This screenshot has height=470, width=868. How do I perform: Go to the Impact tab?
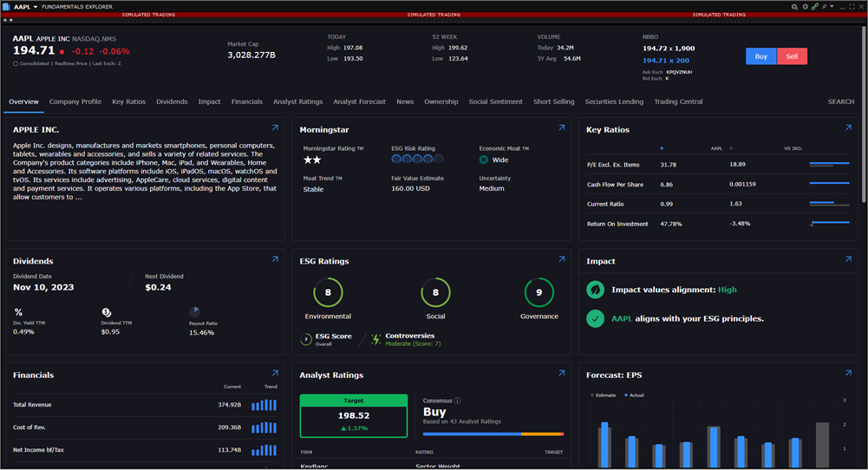click(209, 101)
